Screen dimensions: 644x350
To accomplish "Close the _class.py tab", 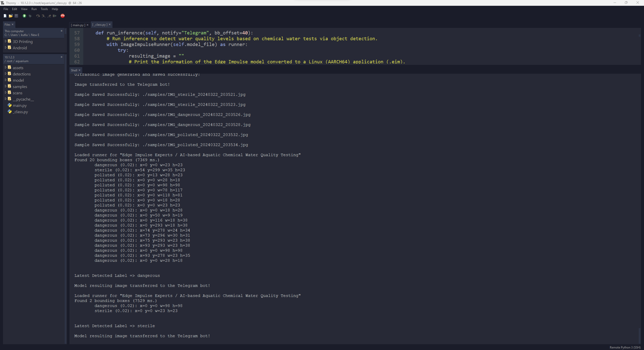I will click(x=110, y=25).
